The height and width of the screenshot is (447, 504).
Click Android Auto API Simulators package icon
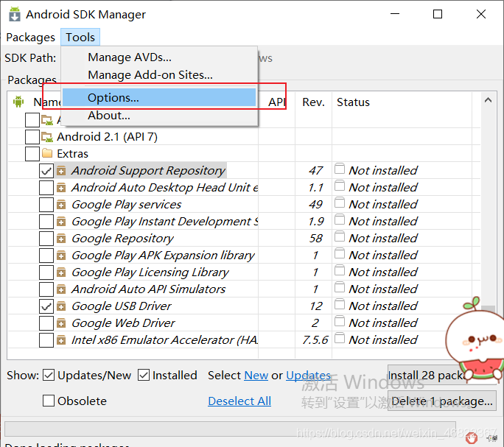point(61,289)
